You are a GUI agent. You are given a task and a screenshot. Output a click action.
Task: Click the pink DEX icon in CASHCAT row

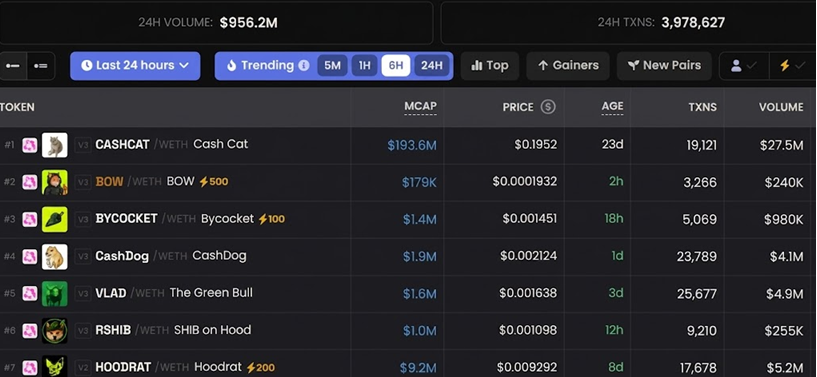[x=30, y=145]
